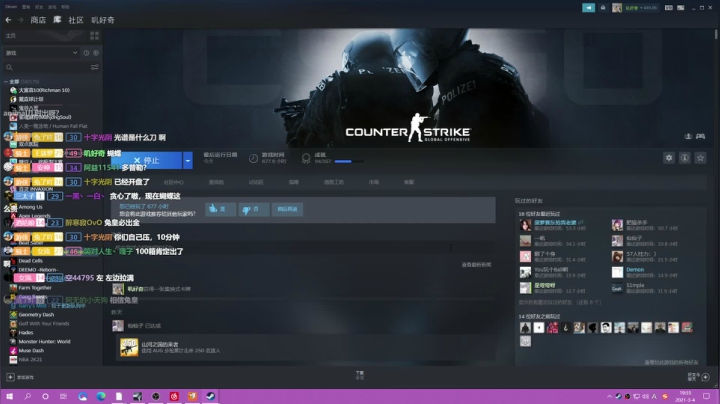The image size is (720, 404).
Task: Open the 250 AUG kills achievement icon
Action: coord(129,348)
